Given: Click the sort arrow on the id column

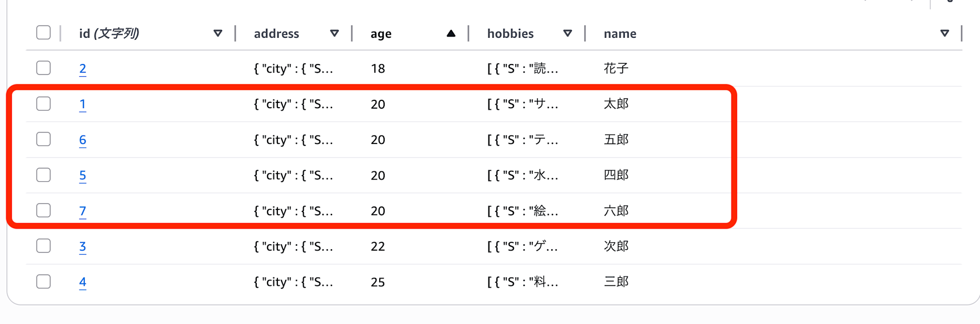Looking at the screenshot, I should click(x=217, y=34).
